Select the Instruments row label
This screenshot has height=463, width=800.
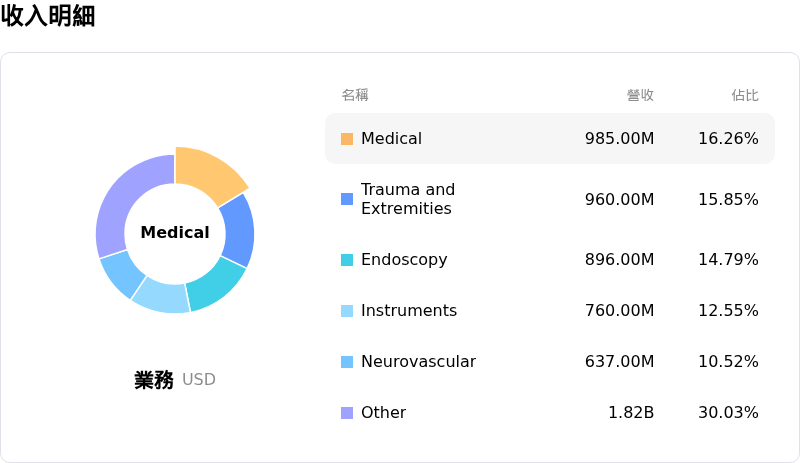[409, 311]
